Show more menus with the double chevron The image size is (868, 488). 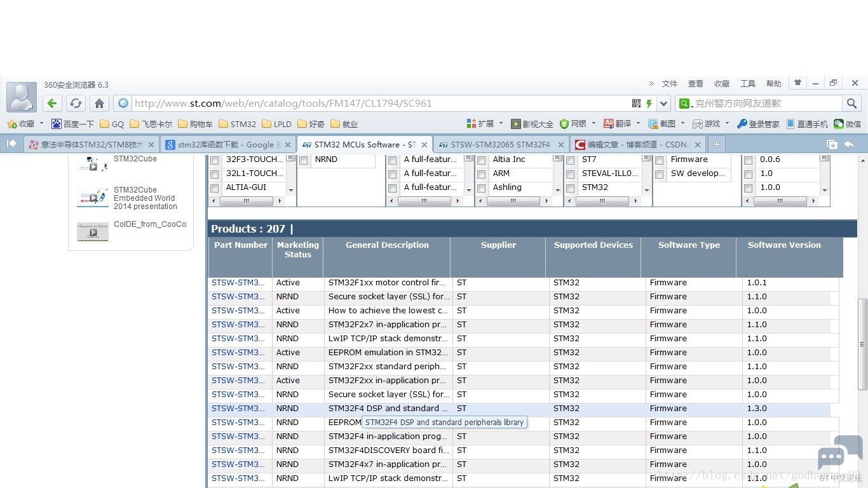pyautogui.click(x=651, y=83)
